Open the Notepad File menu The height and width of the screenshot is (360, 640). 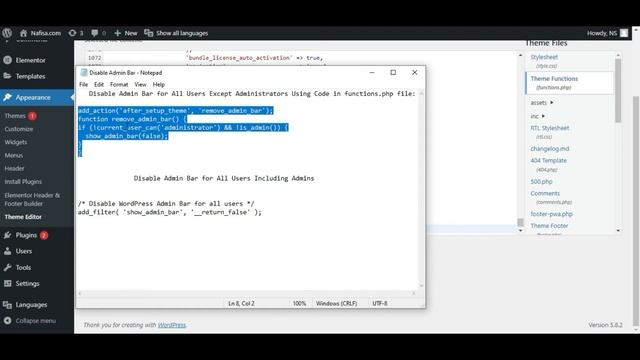click(83, 84)
